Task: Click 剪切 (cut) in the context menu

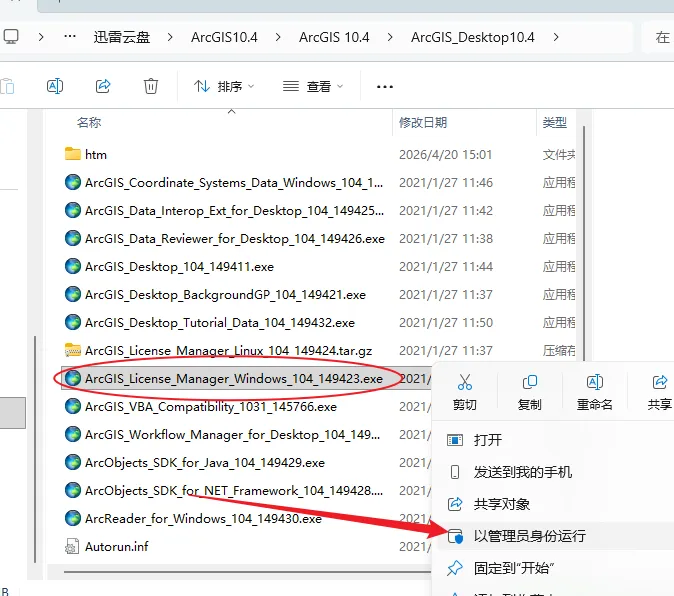Action: click(465, 392)
